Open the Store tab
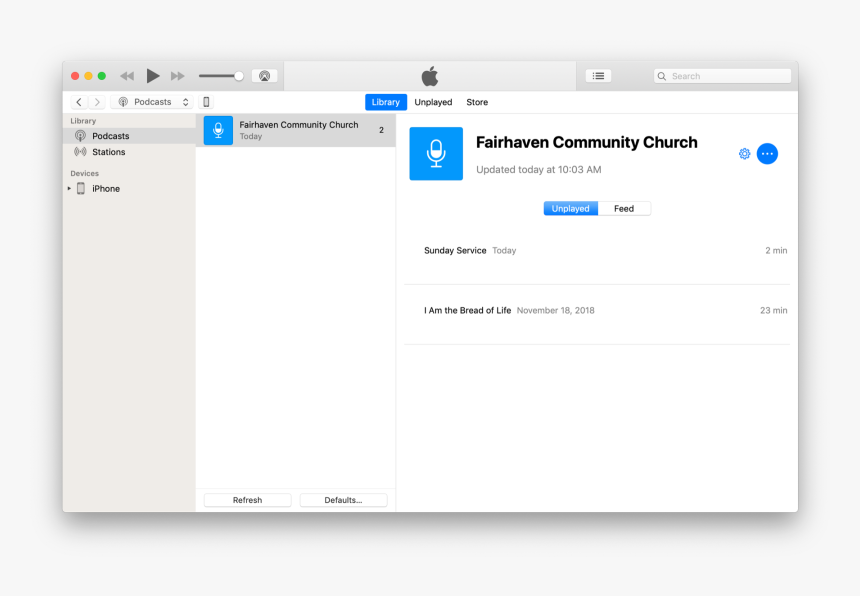This screenshot has height=596, width=860. [477, 102]
